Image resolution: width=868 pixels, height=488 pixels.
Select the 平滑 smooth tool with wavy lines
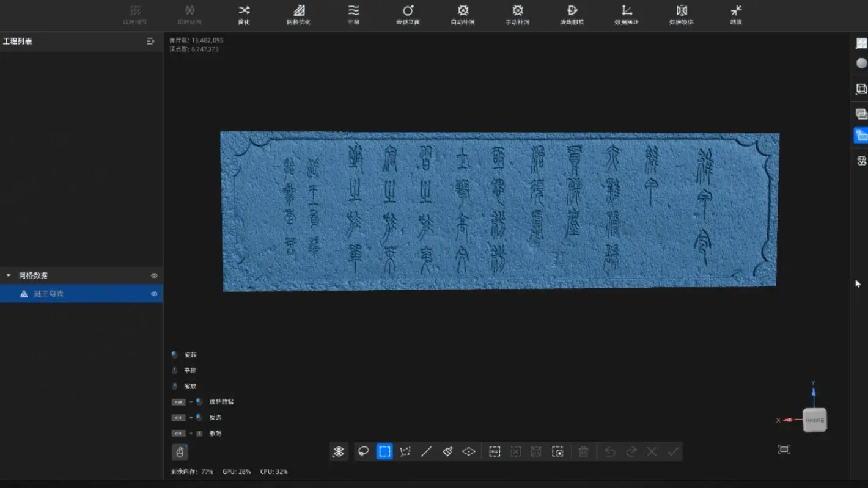pyautogui.click(x=353, y=15)
